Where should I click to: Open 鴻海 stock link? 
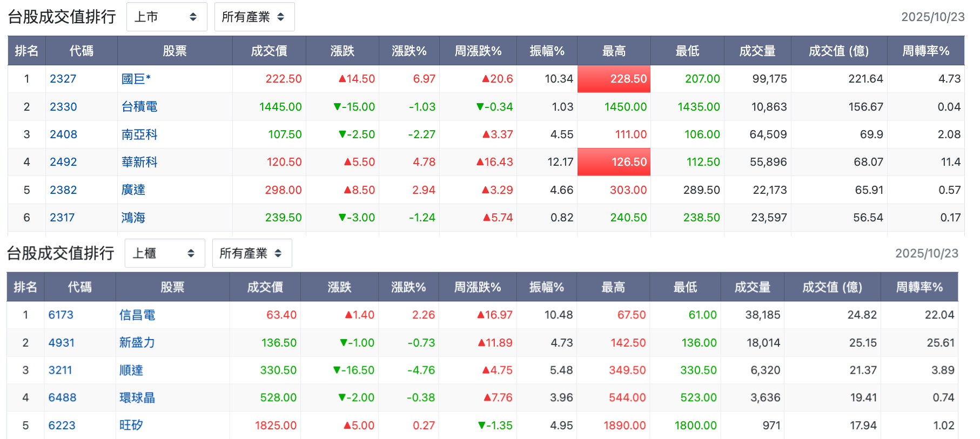(133, 218)
